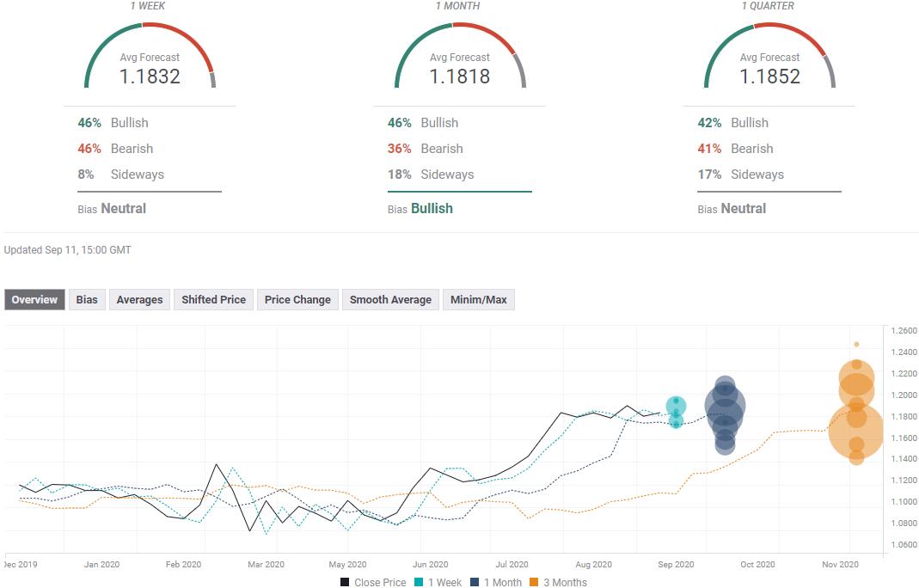The width and height of the screenshot is (919, 588).
Task: Click the Sep 2020 axis label
Action: [676, 565]
